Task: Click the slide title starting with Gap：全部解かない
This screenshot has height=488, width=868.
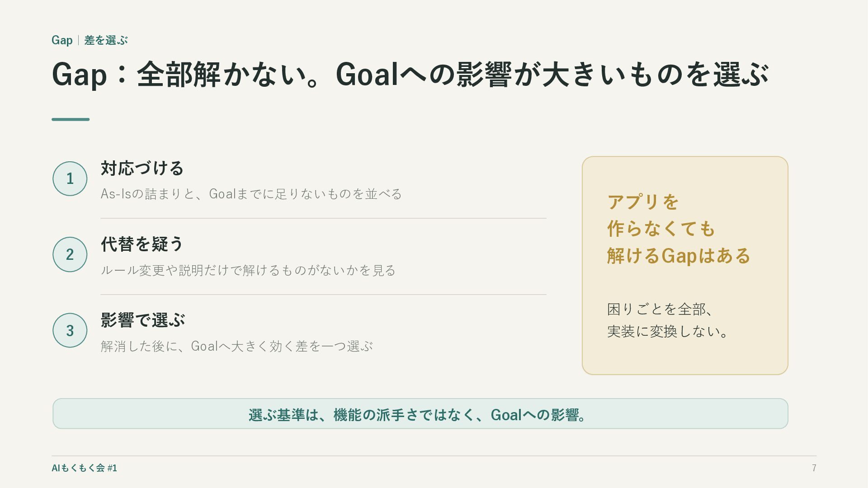Action: click(x=410, y=75)
